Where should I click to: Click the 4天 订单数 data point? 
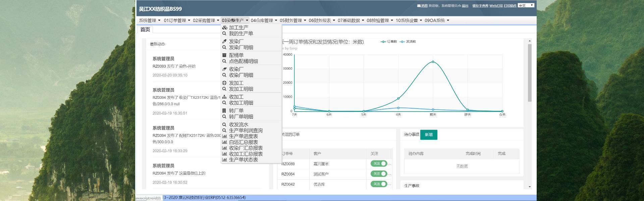398,98
